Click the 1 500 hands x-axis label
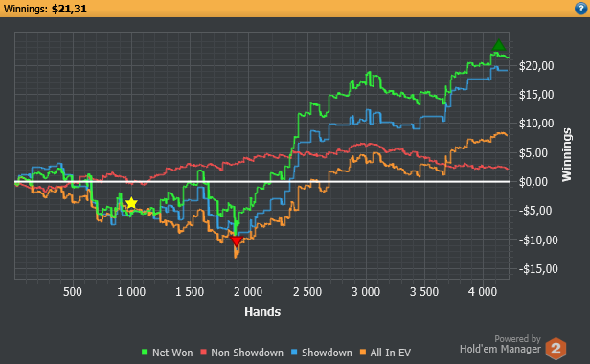Viewport: 590px width, 364px height. tap(190, 292)
